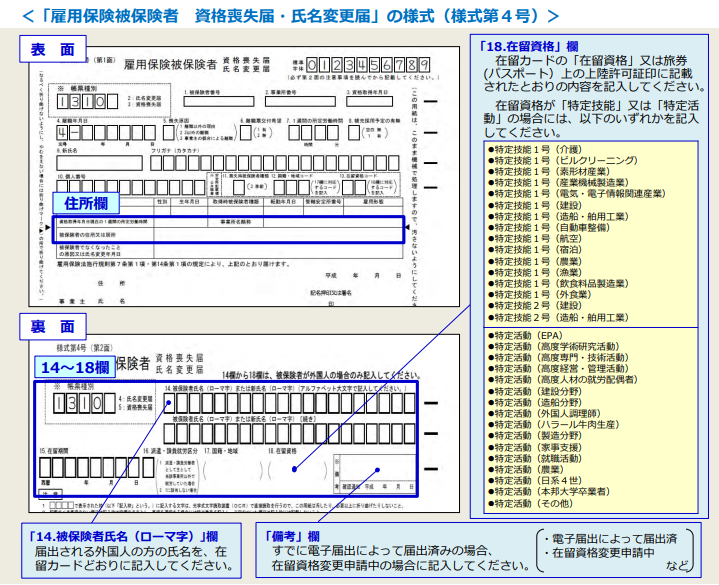Screen dimensions: 719x585
Task: Click the 事業所名称 cell
Action: pyautogui.click(x=235, y=222)
